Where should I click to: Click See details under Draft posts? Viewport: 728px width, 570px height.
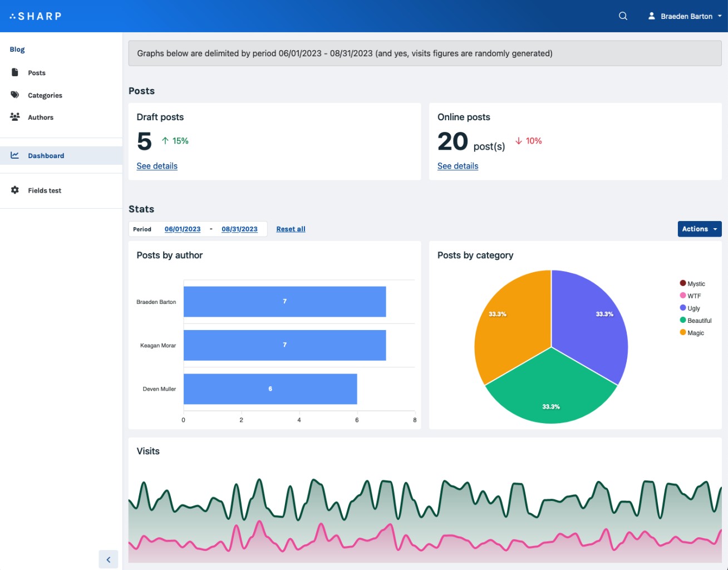click(x=157, y=166)
